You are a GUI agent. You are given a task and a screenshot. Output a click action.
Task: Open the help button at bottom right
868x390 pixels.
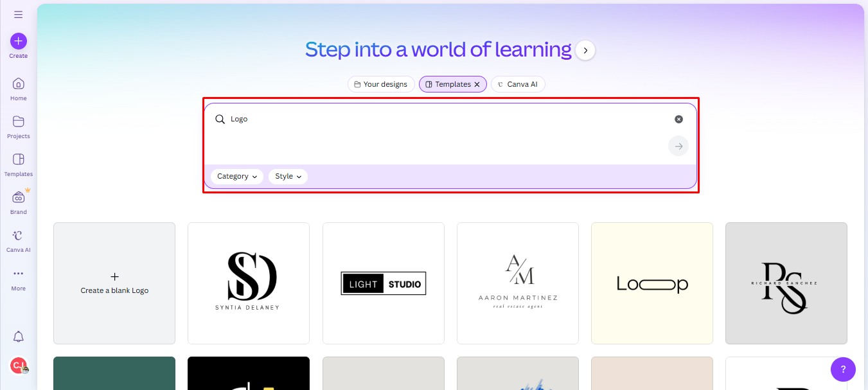click(x=843, y=369)
